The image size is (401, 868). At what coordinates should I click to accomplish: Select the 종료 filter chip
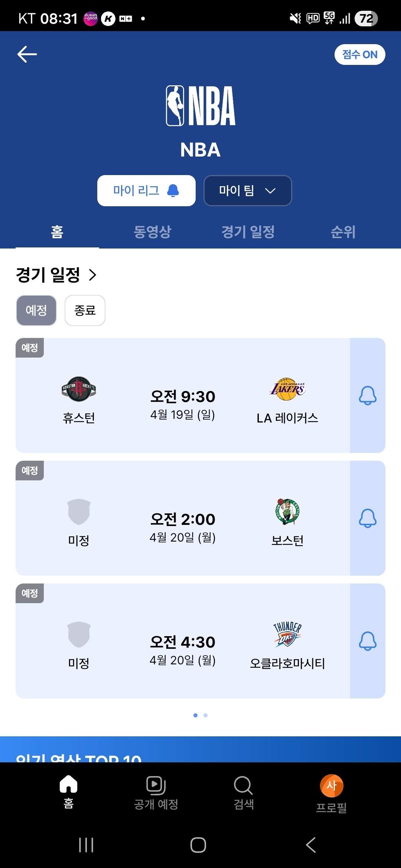tap(85, 310)
